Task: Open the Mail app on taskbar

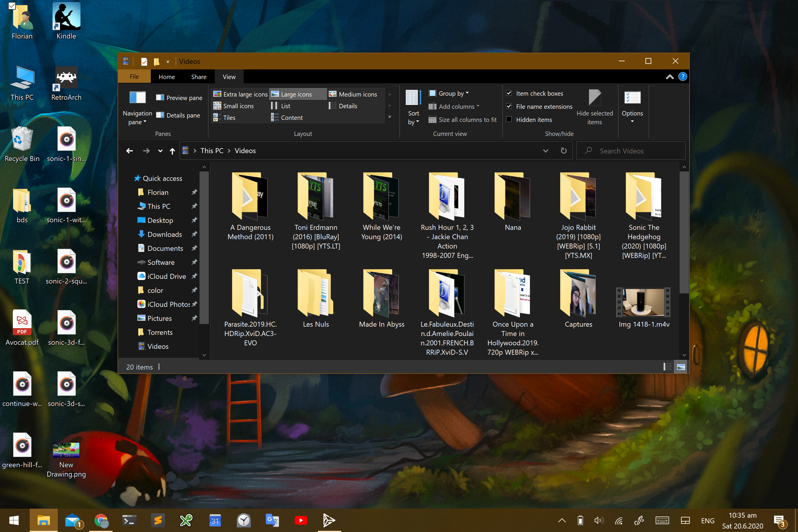Action: (x=73, y=520)
